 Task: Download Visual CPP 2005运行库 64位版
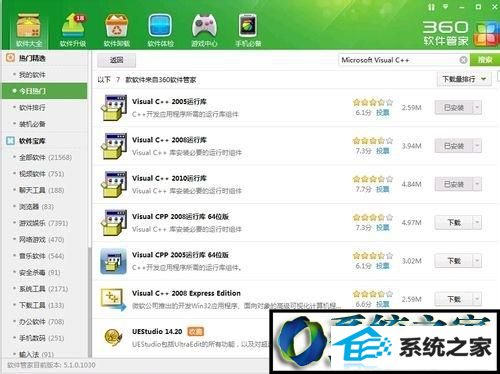tap(454, 261)
